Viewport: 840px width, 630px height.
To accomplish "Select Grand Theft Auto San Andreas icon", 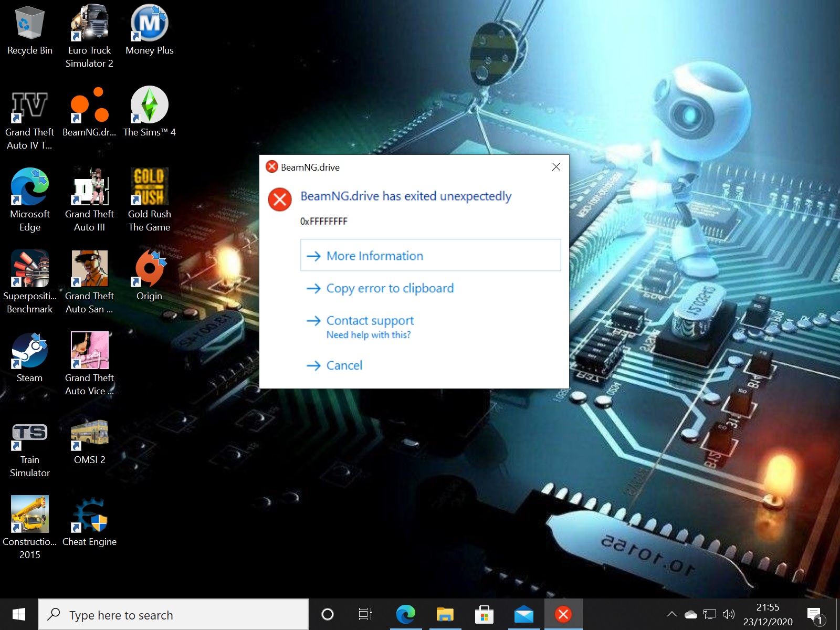I will (89, 282).
